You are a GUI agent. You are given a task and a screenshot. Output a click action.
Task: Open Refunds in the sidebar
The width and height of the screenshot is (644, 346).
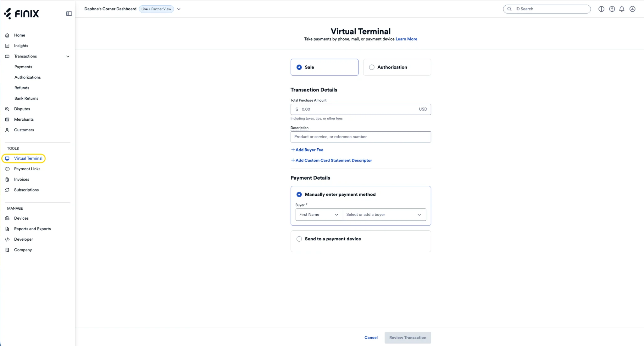[x=22, y=88]
